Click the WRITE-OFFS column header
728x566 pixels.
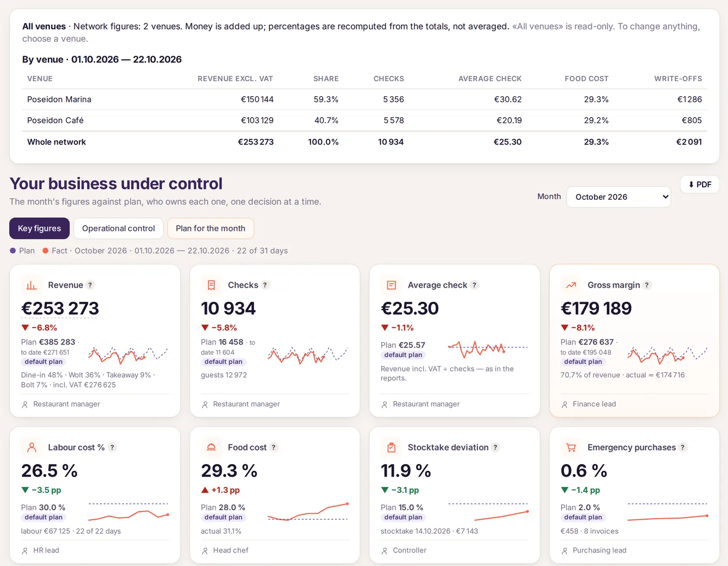[678, 79]
